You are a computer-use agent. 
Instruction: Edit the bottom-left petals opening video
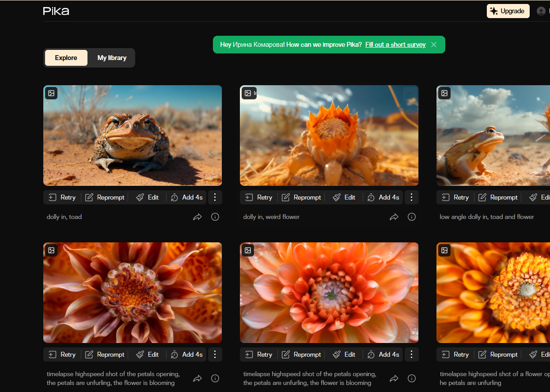pyautogui.click(x=148, y=354)
